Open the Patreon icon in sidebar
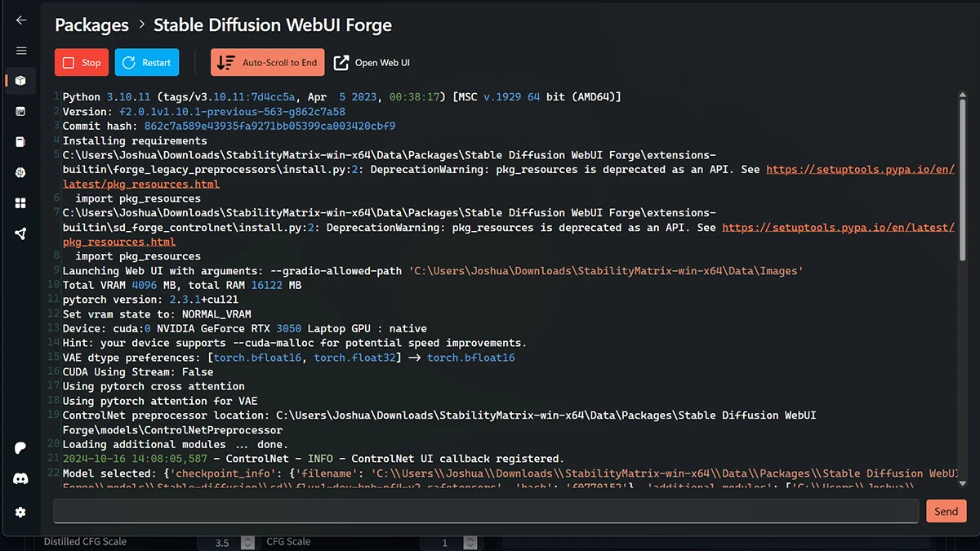 pyautogui.click(x=21, y=448)
